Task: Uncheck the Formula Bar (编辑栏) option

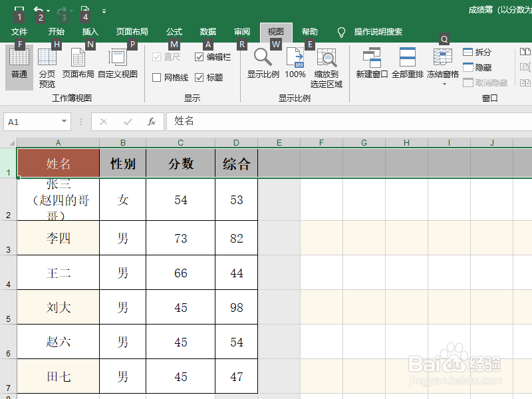Action: point(199,57)
